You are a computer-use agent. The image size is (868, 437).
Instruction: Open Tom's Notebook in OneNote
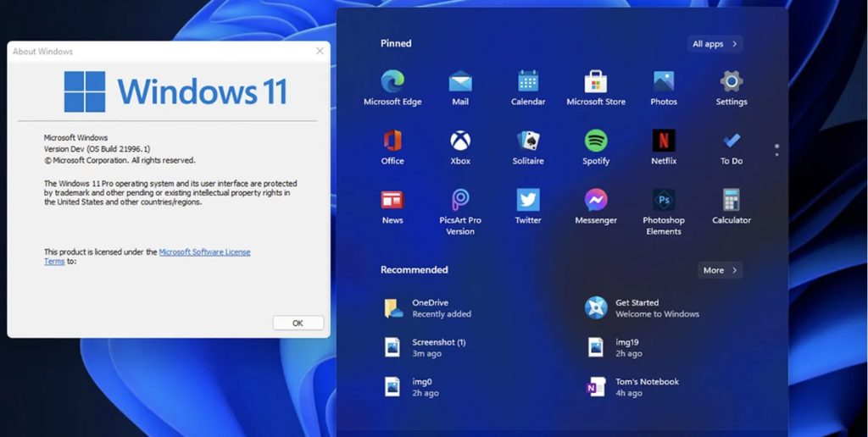pyautogui.click(x=632, y=387)
